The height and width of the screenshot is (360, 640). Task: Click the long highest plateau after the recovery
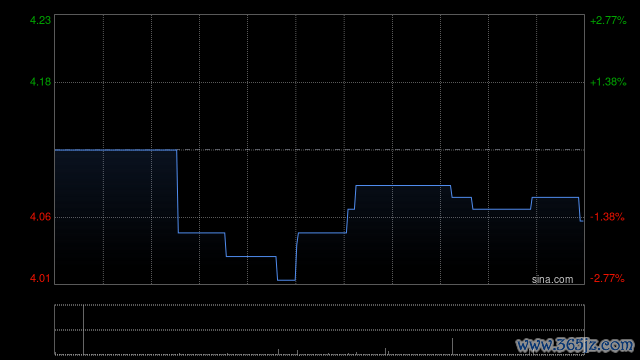click(x=403, y=185)
